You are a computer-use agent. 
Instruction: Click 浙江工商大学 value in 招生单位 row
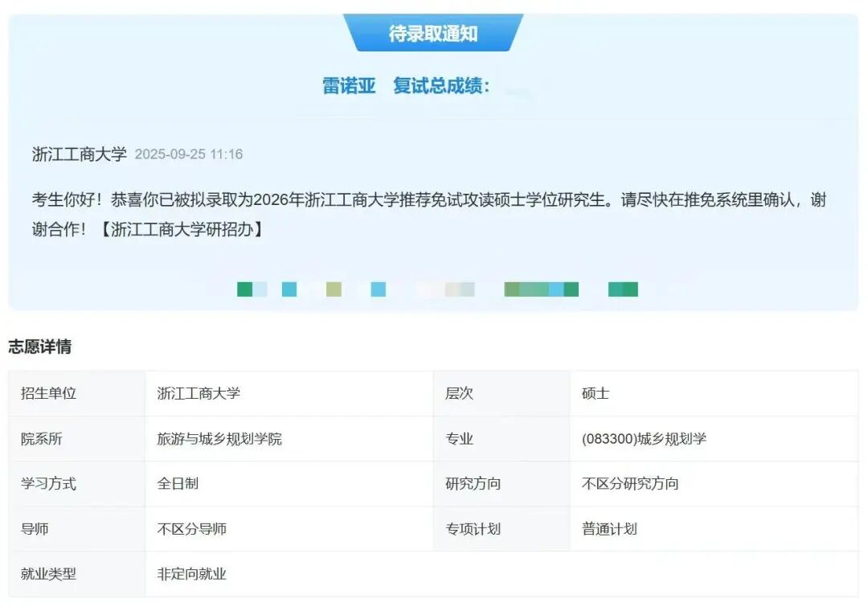pos(199,394)
